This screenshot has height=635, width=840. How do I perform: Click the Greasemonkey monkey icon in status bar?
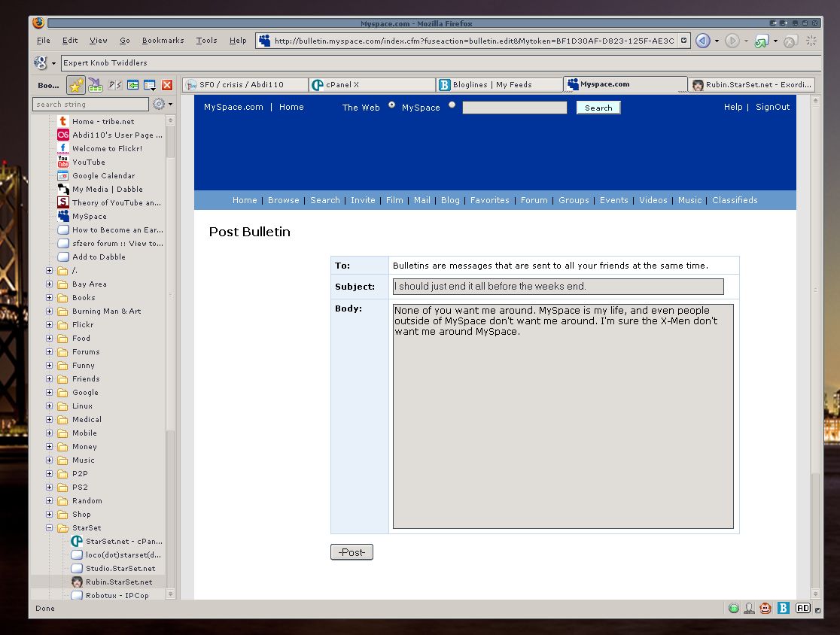click(x=765, y=608)
